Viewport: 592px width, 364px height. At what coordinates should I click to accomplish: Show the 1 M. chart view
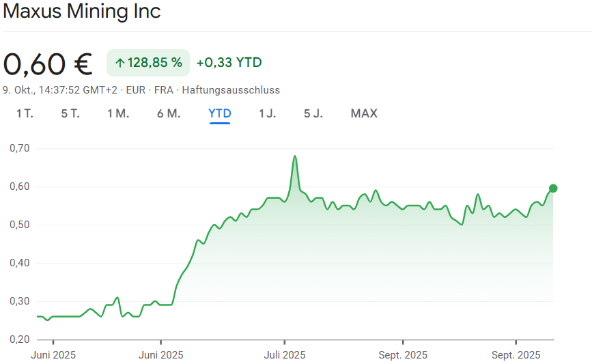pyautogui.click(x=118, y=113)
